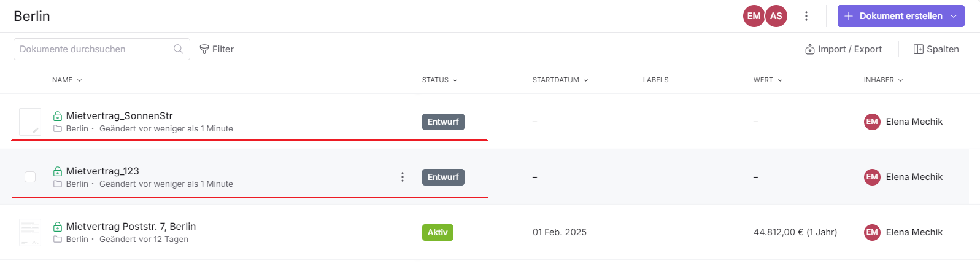Open the header three-dot options menu
Screen dimensions: 980x266
(806, 16)
